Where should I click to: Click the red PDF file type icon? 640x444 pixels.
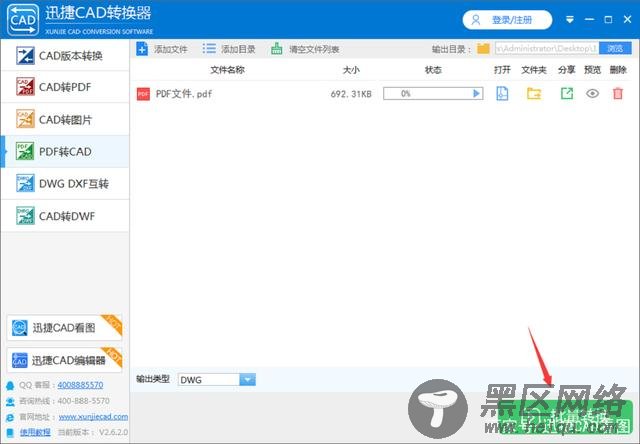143,94
